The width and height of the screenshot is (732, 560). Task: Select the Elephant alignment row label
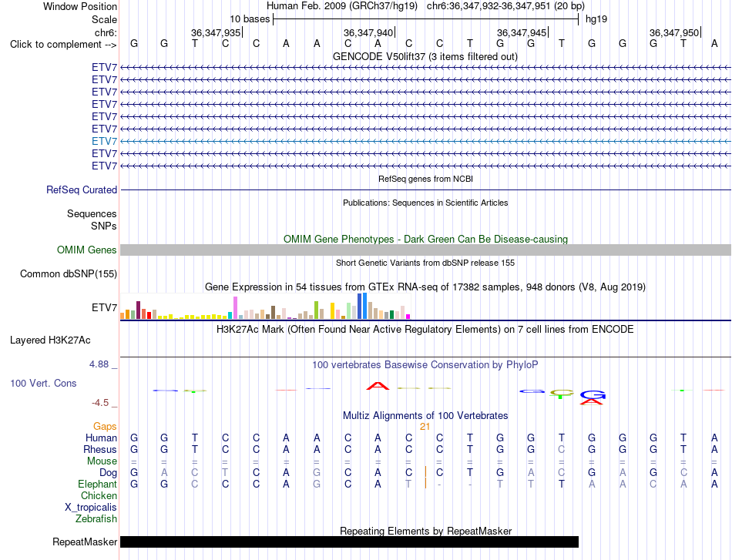click(x=97, y=484)
